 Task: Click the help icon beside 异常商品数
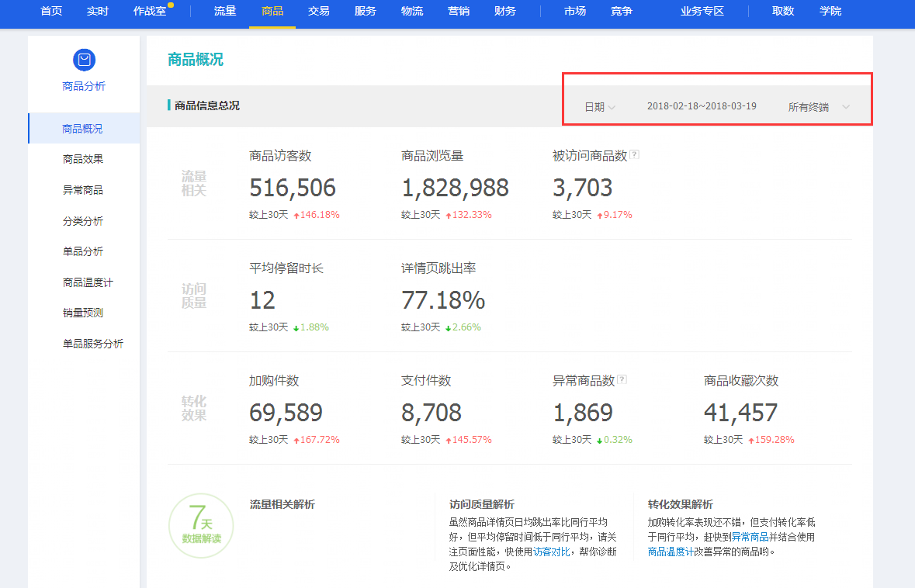622,380
